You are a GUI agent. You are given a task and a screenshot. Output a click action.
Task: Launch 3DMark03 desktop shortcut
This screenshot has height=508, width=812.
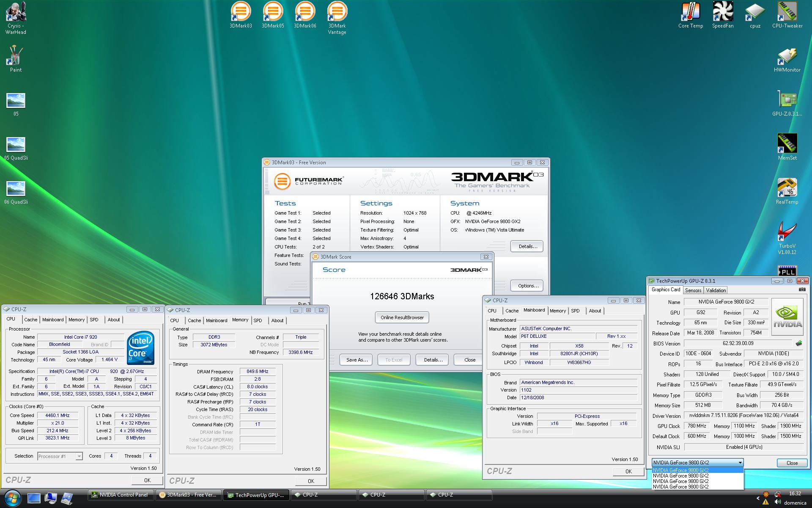coord(241,15)
